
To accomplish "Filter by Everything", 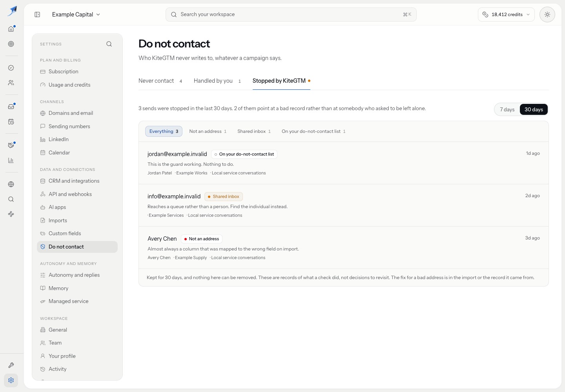I will (164, 131).
